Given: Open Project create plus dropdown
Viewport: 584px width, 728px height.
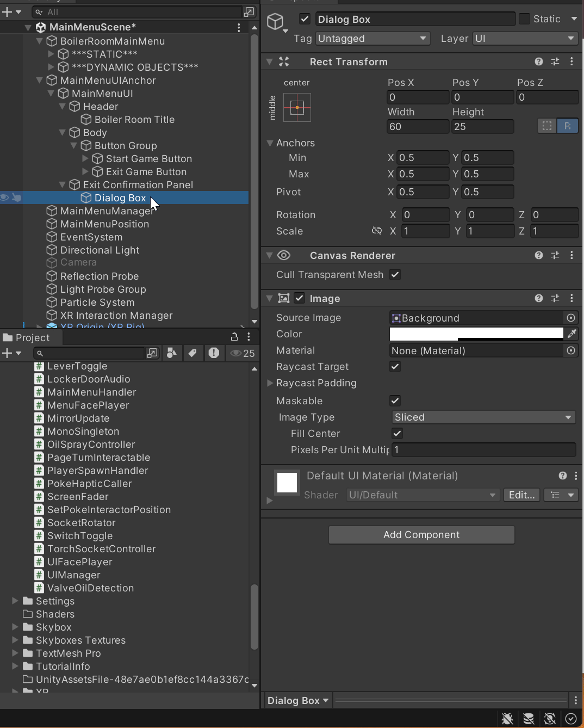Looking at the screenshot, I should [11, 353].
